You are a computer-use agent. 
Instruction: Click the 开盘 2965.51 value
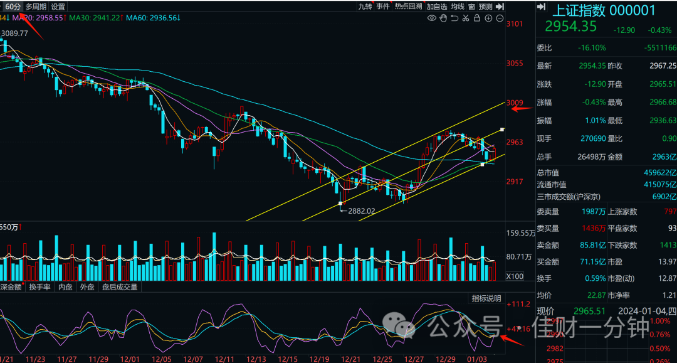point(662,84)
